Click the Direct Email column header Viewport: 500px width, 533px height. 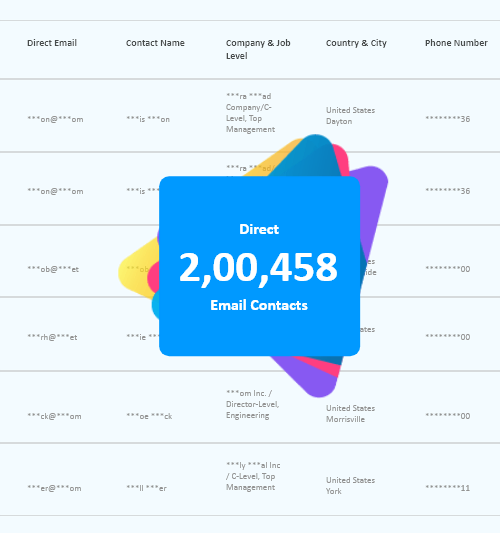pos(52,43)
